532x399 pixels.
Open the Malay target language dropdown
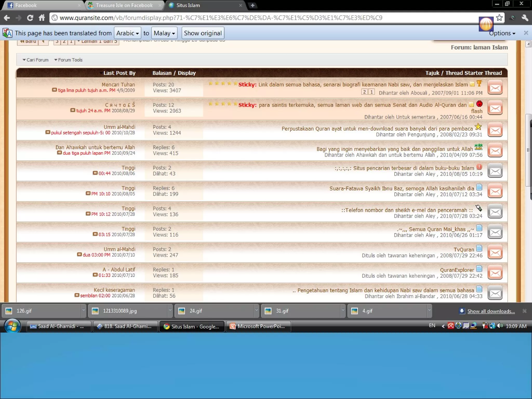point(164,33)
